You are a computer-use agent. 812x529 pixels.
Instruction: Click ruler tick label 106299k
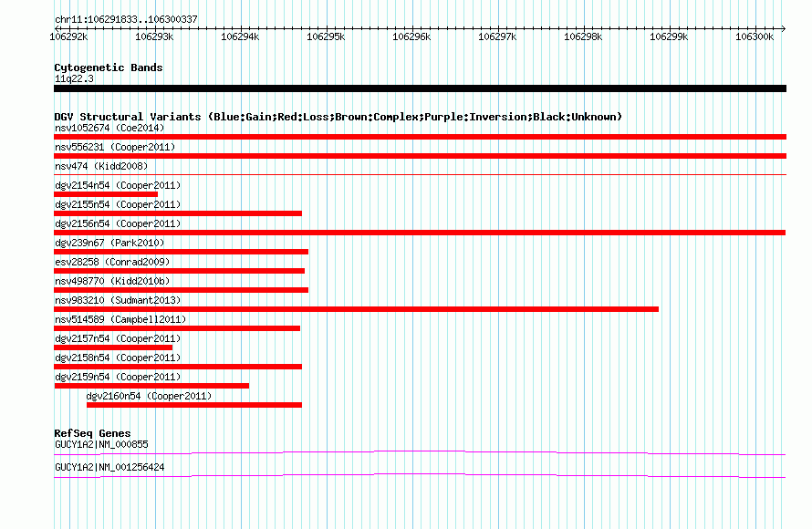669,36
